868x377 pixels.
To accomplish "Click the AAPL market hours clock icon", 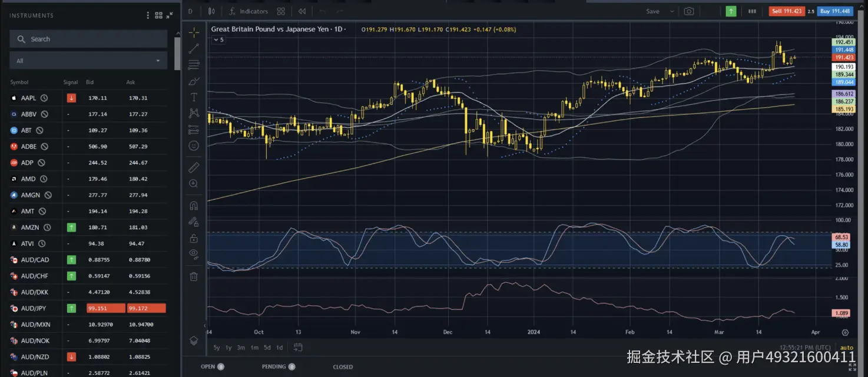I will click(x=44, y=98).
